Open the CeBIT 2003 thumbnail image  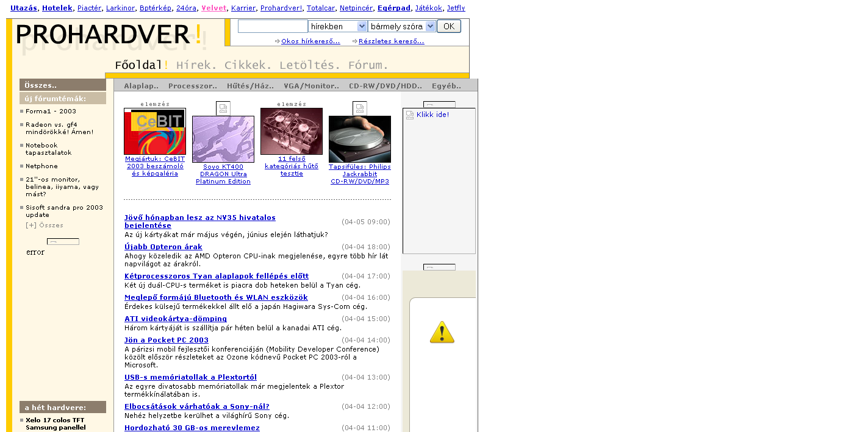coord(155,132)
